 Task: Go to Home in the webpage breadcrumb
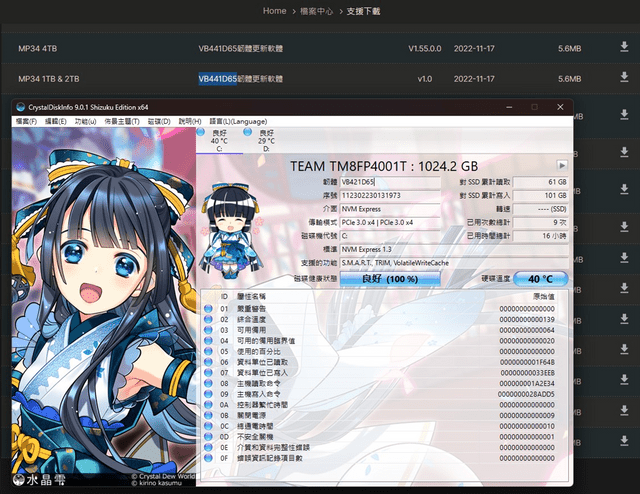click(x=274, y=11)
